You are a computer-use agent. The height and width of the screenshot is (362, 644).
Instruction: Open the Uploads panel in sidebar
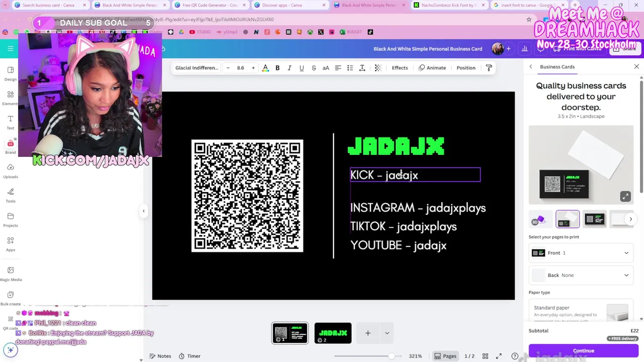pyautogui.click(x=10, y=171)
